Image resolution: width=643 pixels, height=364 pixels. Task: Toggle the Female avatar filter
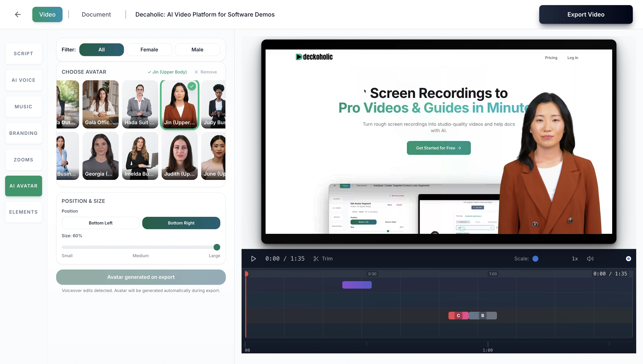(149, 49)
